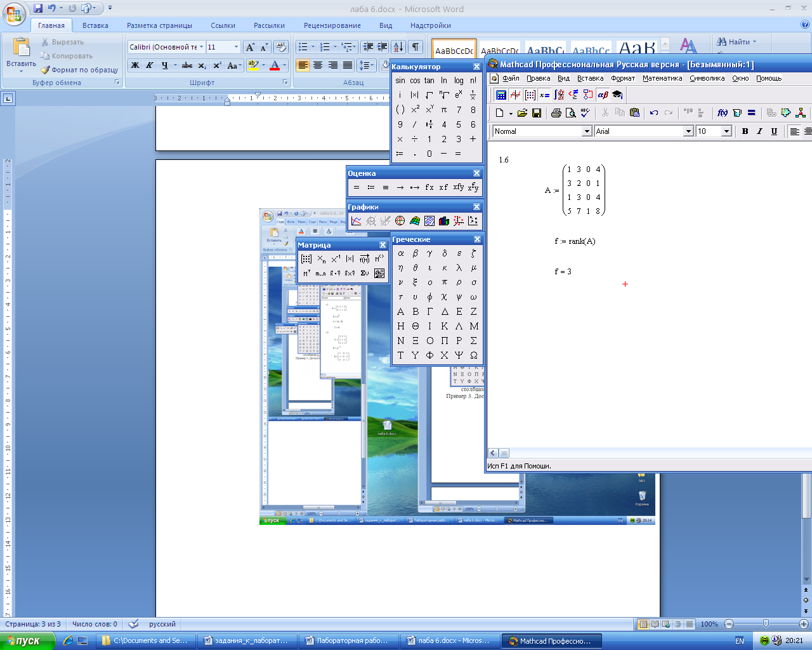This screenshot has width=812, height=650.
Task: Toggle Bold in Mathcad's format bar
Action: [x=745, y=131]
